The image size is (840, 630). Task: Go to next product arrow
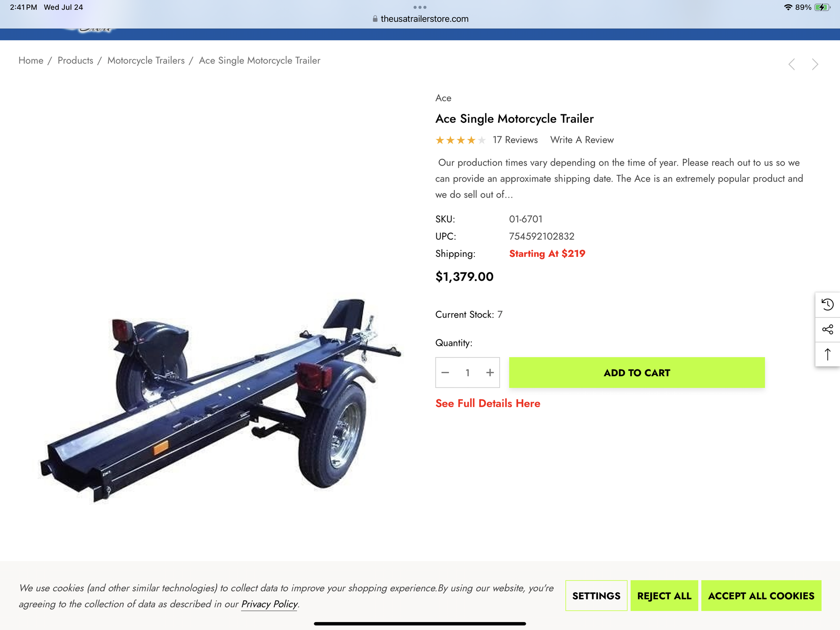click(x=815, y=64)
